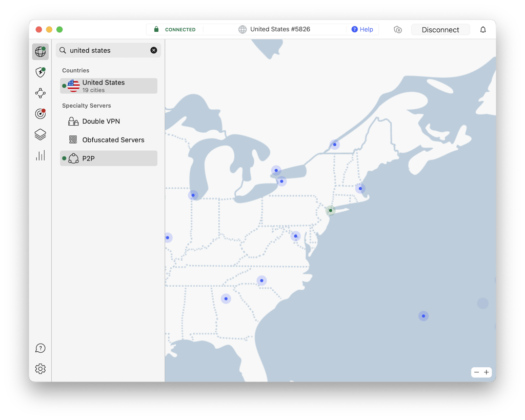Screen dimensions: 525x420
Task: Click the Double VPN padlocks icon
Action: coord(73,121)
